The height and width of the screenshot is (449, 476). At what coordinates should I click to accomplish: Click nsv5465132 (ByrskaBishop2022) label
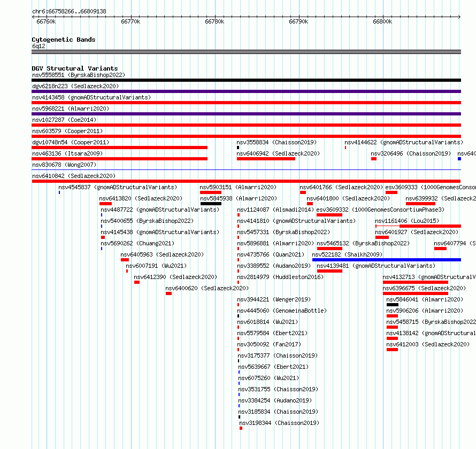363,243
